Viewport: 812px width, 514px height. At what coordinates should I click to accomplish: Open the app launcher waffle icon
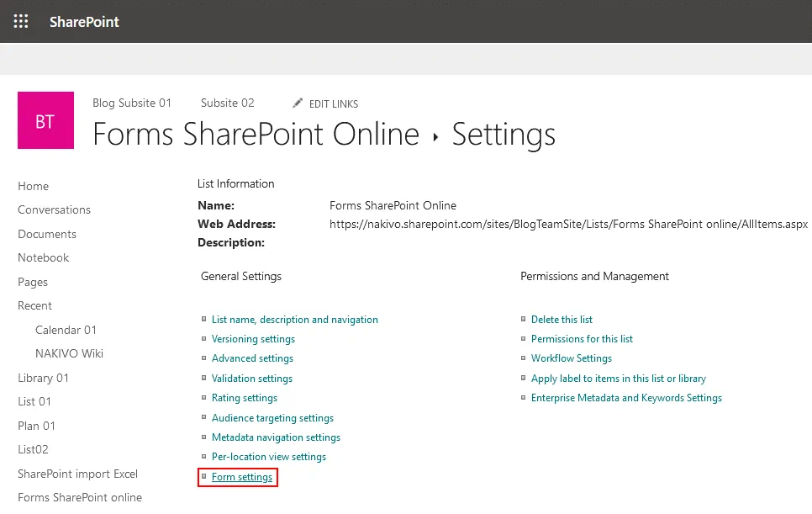[21, 22]
